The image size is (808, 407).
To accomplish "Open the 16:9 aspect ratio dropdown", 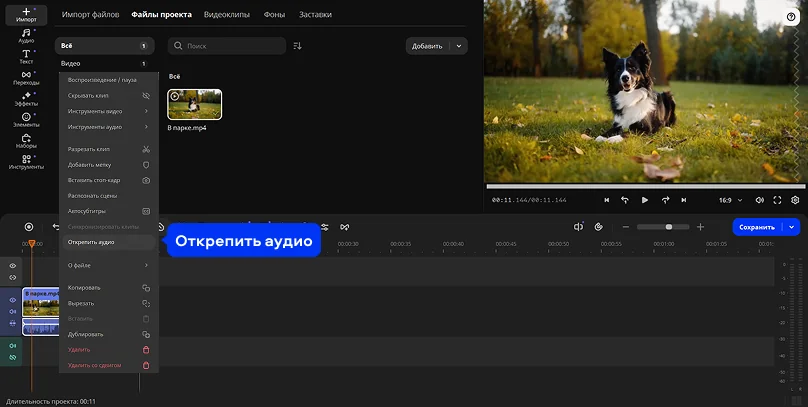I will [x=731, y=200].
